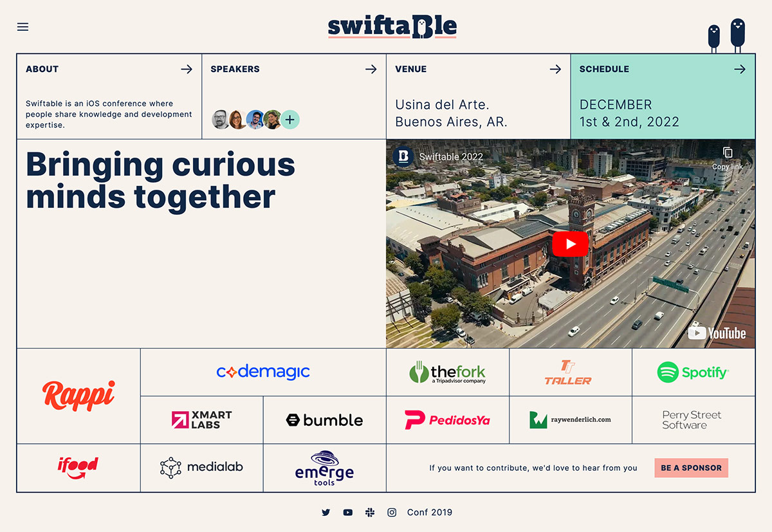772x532 pixels.
Task: Open the Conf 2019 link
Action: (x=430, y=513)
